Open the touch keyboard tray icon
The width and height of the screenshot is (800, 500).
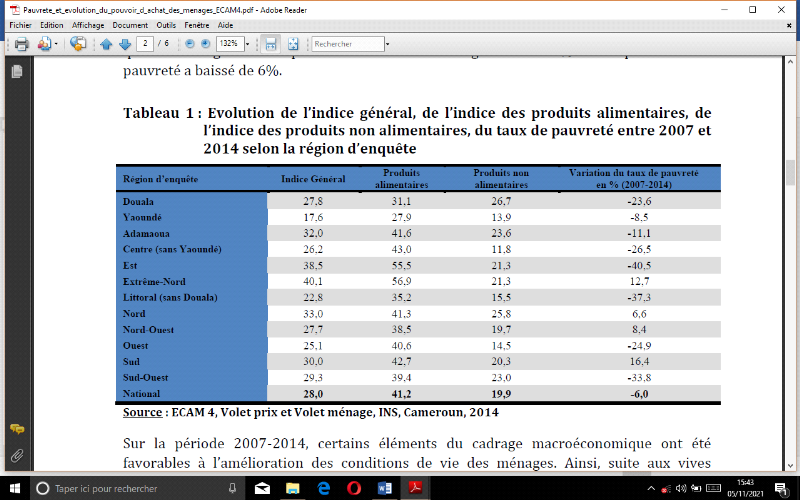click(x=713, y=488)
